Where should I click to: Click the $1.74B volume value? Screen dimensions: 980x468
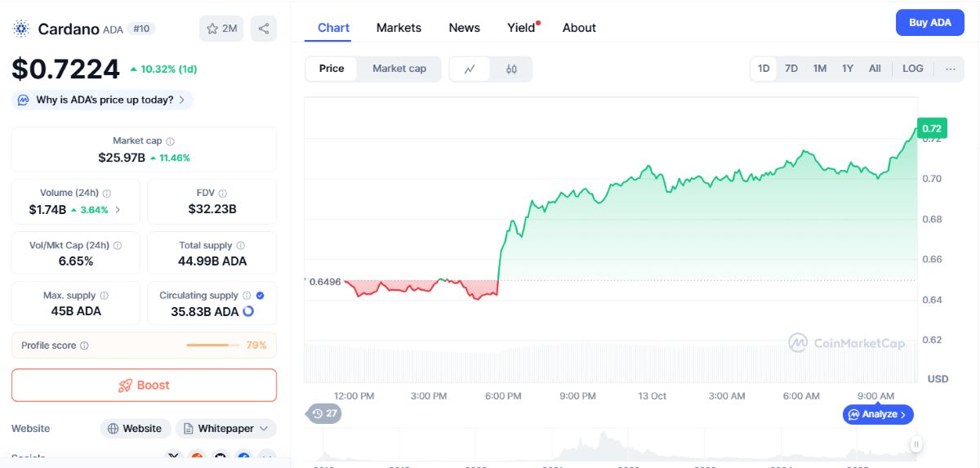coord(47,210)
